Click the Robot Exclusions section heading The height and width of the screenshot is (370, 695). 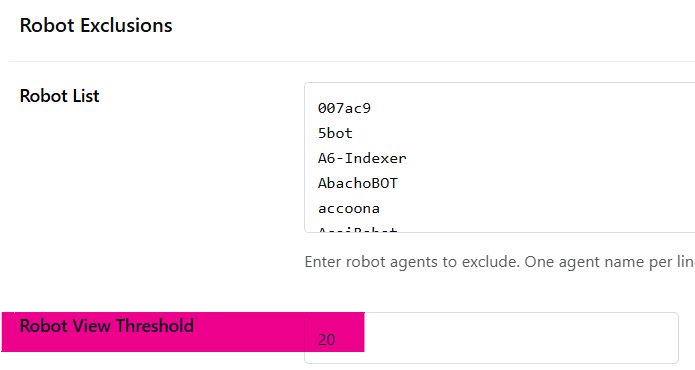click(96, 25)
